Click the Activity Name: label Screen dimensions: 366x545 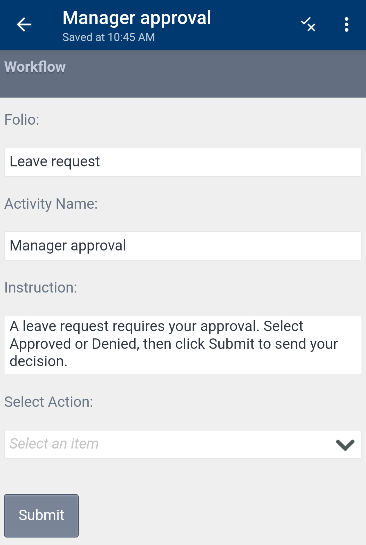pos(51,204)
